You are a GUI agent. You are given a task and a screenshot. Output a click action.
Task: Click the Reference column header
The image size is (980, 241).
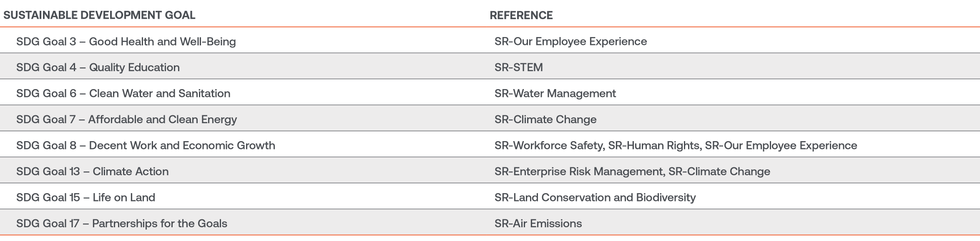[521, 15]
